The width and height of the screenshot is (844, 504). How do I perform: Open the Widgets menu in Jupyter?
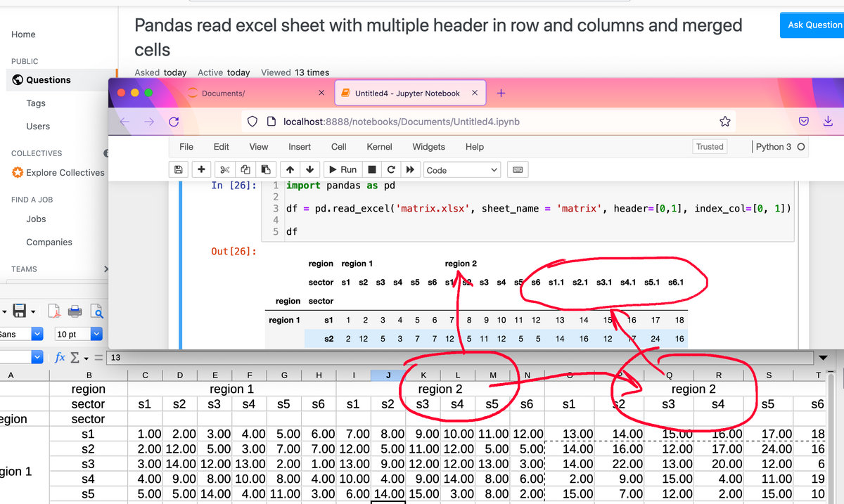pyautogui.click(x=428, y=147)
